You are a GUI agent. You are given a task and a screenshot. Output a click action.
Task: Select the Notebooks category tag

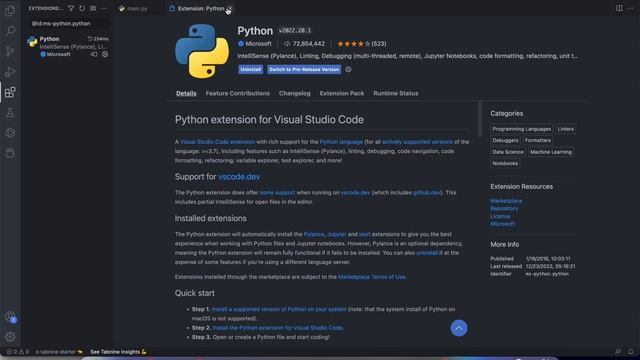tap(505, 163)
